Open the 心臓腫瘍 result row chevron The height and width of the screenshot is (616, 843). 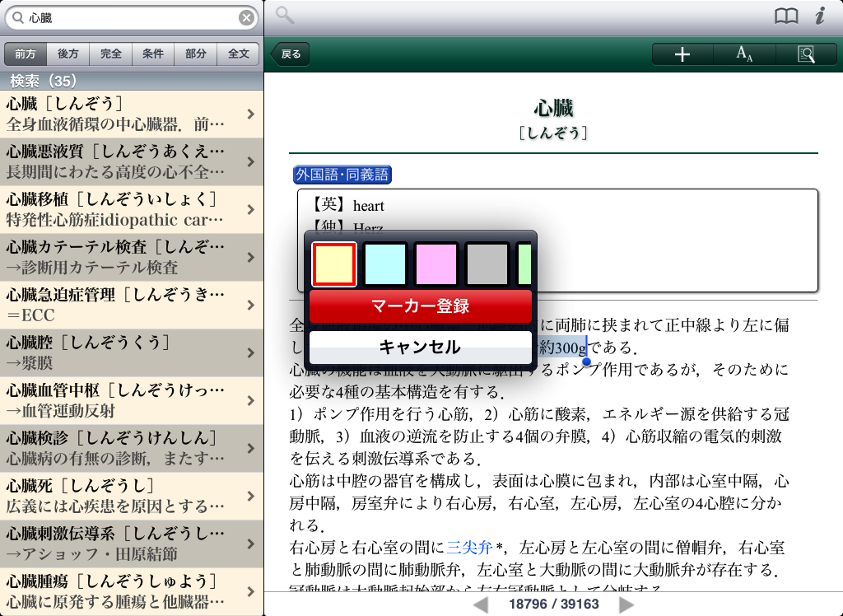click(250, 591)
